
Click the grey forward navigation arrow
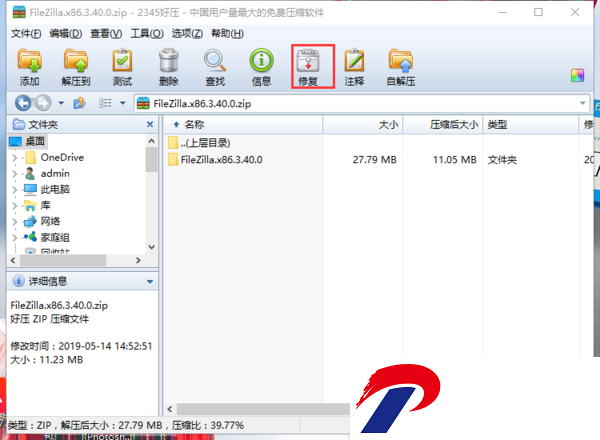coord(43,103)
